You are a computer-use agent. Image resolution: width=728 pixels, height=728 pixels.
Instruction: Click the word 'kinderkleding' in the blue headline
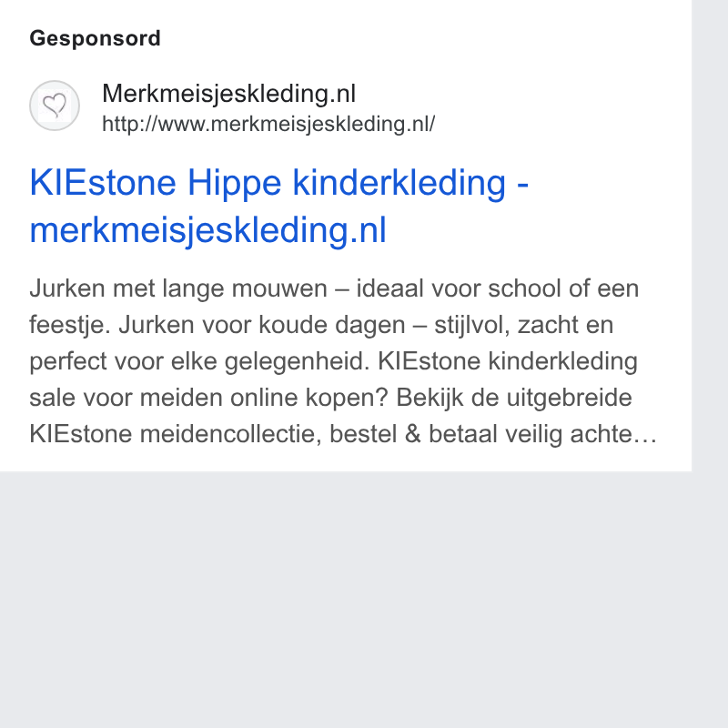coord(399,183)
